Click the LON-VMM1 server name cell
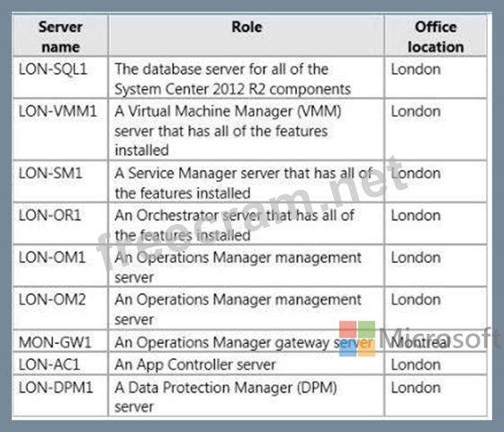This screenshot has height=432, width=504. click(x=60, y=130)
